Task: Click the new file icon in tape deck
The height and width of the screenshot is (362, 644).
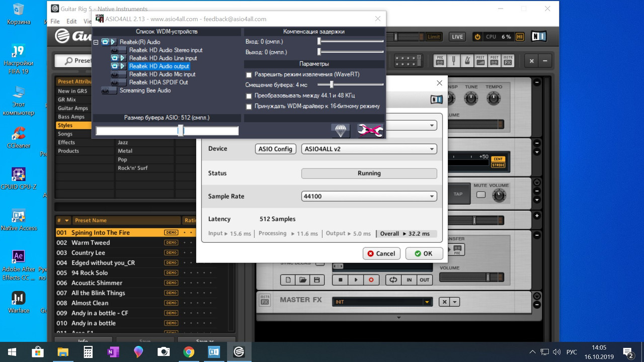Action: (x=288, y=280)
